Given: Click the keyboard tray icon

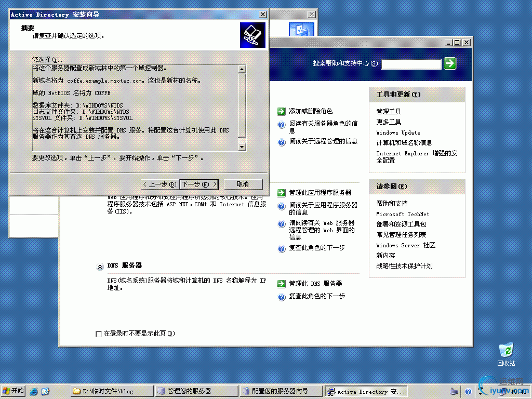Looking at the screenshot, I should pos(454,392).
